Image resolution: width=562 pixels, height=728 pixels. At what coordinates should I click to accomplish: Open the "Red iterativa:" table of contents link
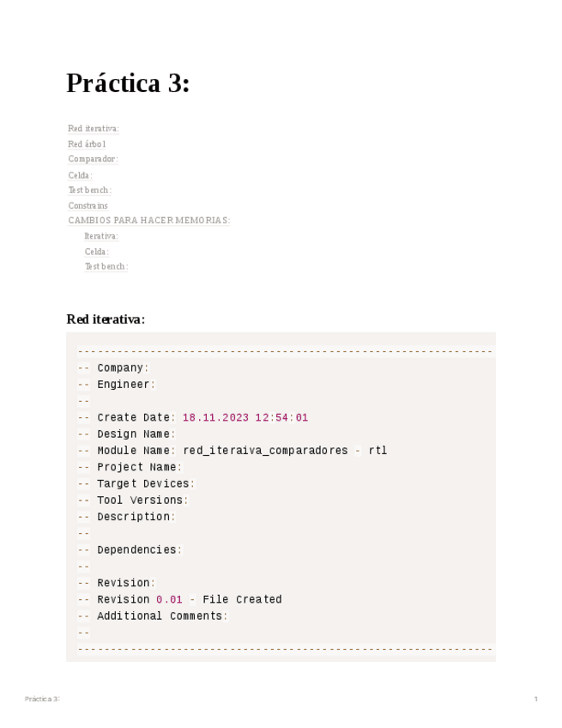93,129
